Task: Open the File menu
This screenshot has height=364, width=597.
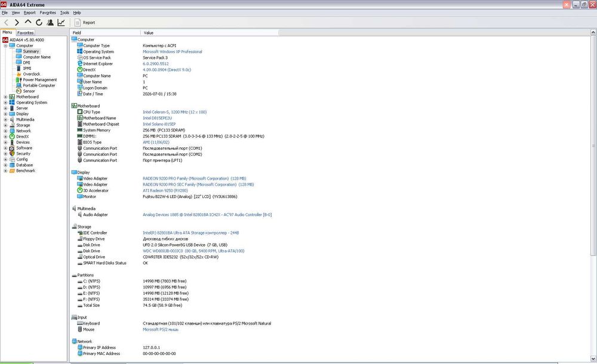Action: pyautogui.click(x=5, y=13)
